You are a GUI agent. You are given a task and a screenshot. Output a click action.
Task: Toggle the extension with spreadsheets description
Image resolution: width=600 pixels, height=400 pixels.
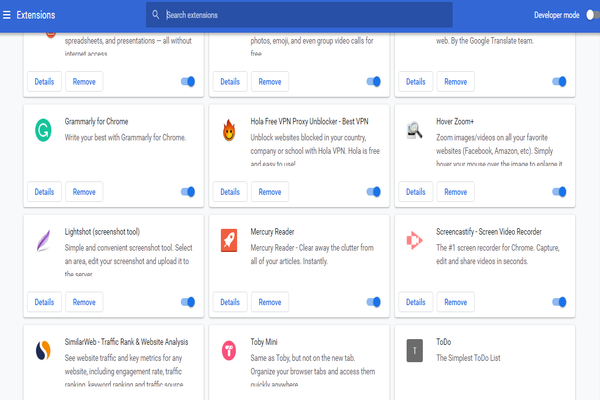(x=188, y=82)
